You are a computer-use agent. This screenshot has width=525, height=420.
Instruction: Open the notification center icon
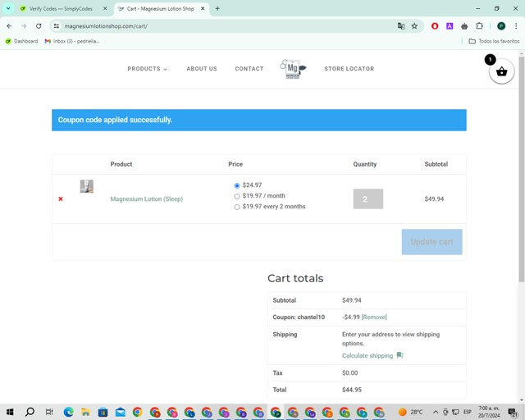513,412
